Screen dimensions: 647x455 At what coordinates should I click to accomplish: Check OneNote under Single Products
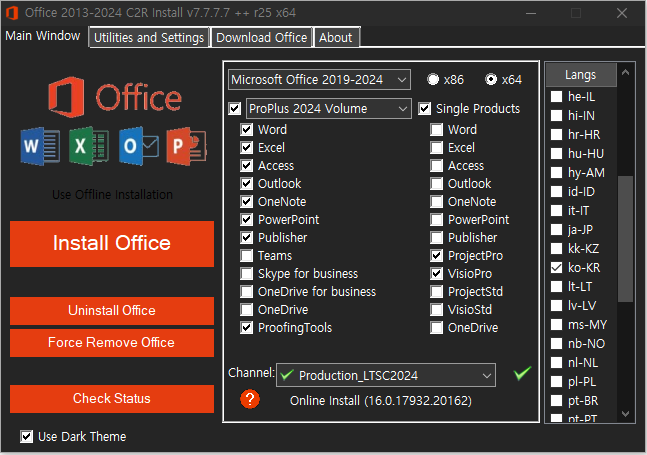pos(437,202)
